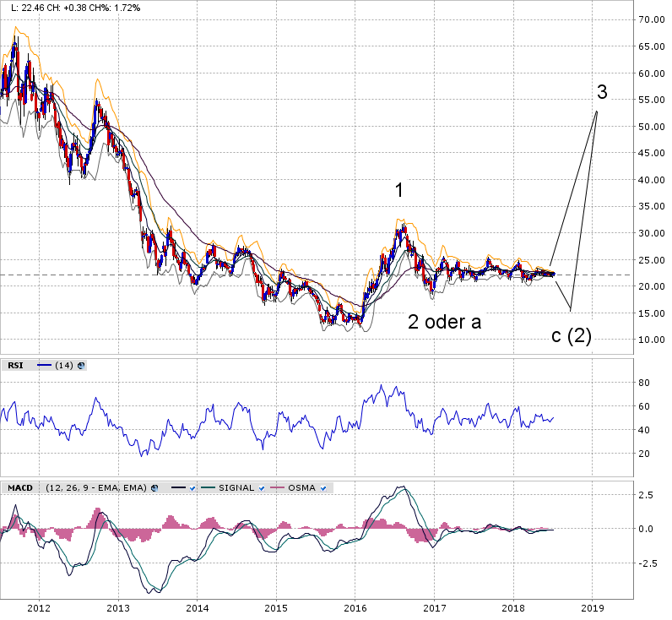
Task: Click the teal SIGNAL line color sample
Action: (x=209, y=488)
